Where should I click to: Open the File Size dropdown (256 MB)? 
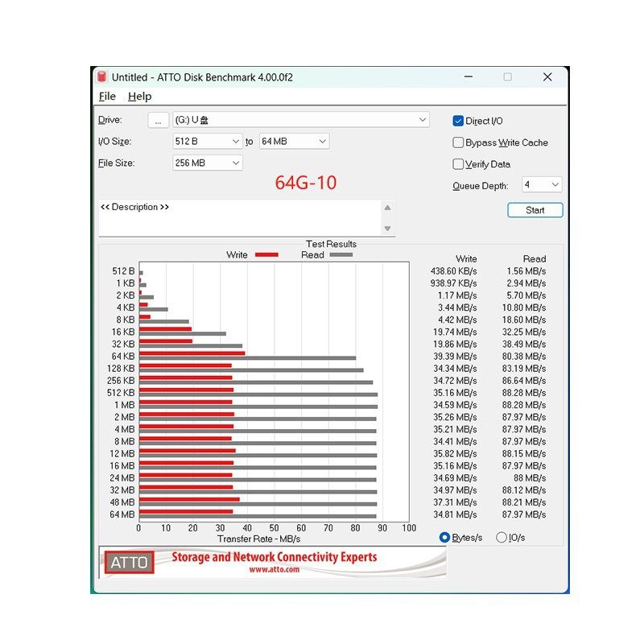coord(208,163)
